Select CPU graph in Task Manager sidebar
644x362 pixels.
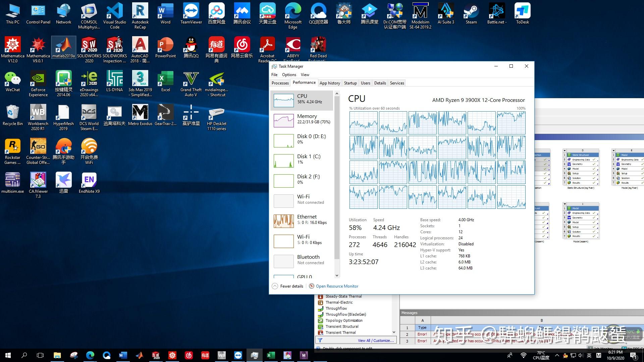pyautogui.click(x=302, y=101)
